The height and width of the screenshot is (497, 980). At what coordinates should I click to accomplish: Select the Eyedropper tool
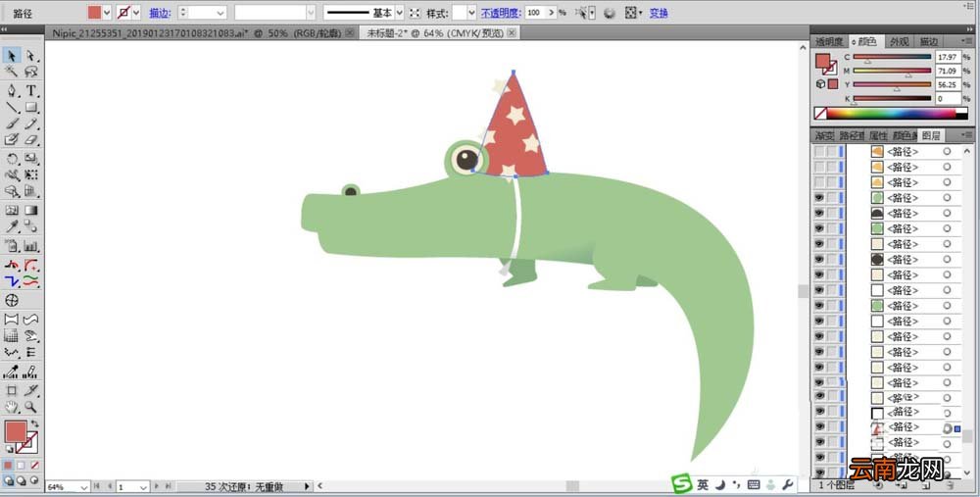click(11, 226)
